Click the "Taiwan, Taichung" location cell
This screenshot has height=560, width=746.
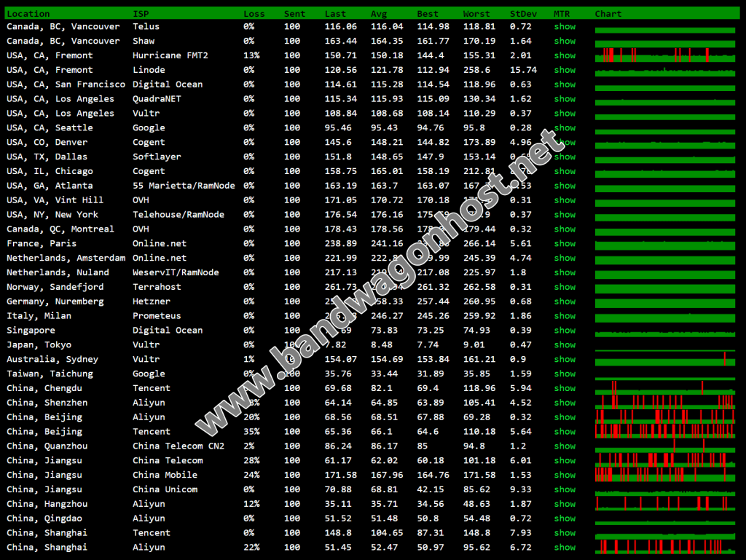coord(50,374)
